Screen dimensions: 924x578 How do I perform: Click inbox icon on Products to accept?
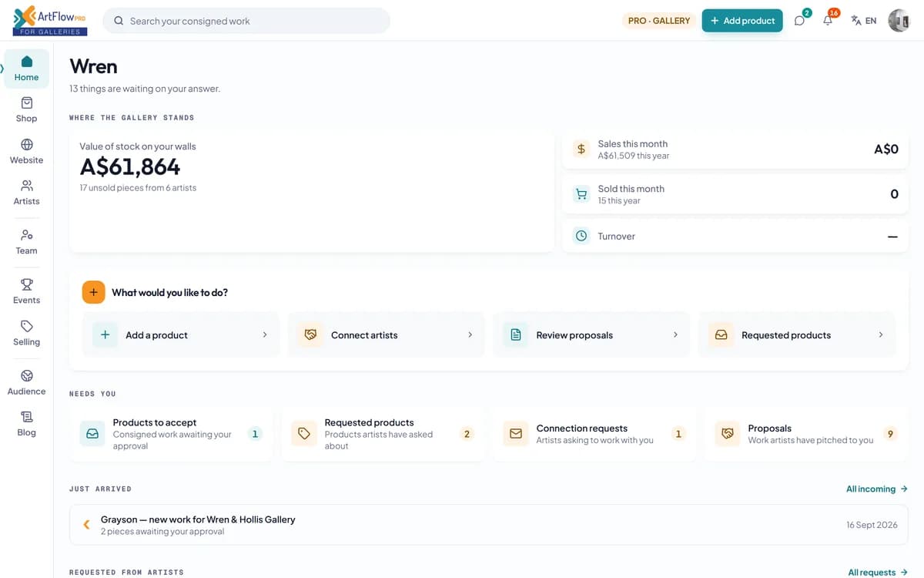click(x=92, y=434)
